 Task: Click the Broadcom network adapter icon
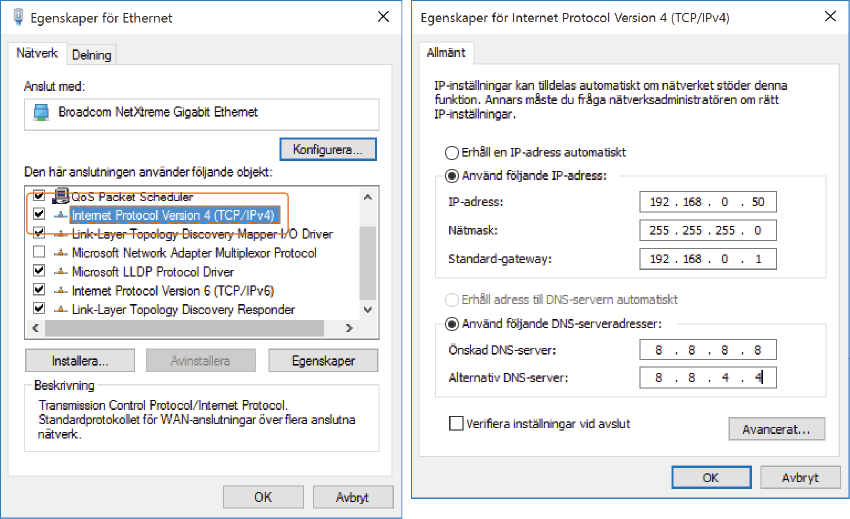[x=41, y=113]
